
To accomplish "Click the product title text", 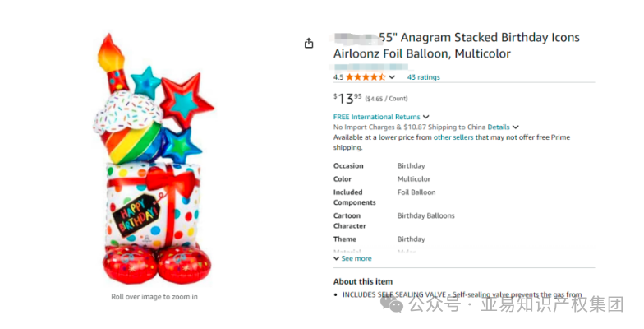I will click(457, 46).
